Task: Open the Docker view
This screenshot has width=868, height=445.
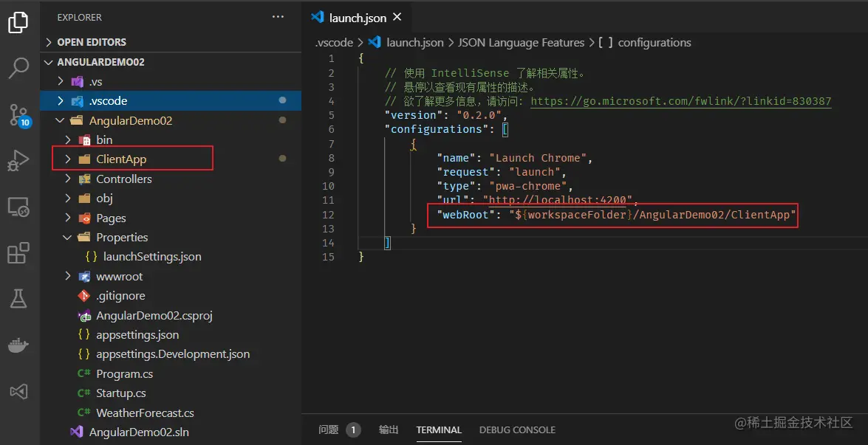Action: (x=18, y=346)
